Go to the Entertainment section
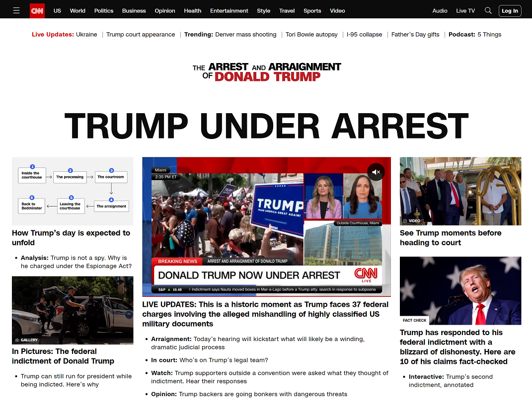Screen dimensions: 532x416 point(229,10)
